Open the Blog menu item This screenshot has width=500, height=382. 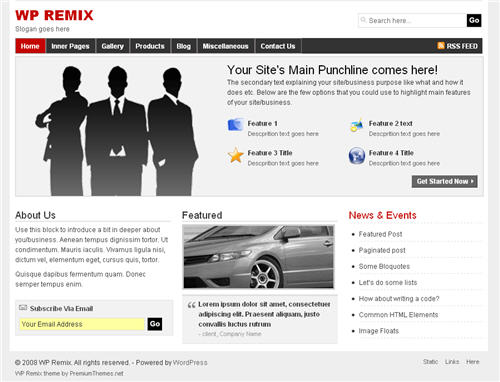tap(184, 46)
